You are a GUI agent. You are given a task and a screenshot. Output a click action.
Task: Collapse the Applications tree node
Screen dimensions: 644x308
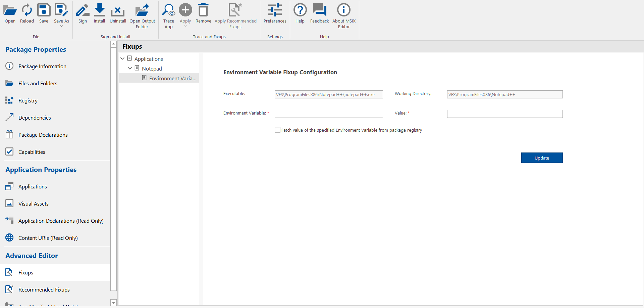point(122,58)
